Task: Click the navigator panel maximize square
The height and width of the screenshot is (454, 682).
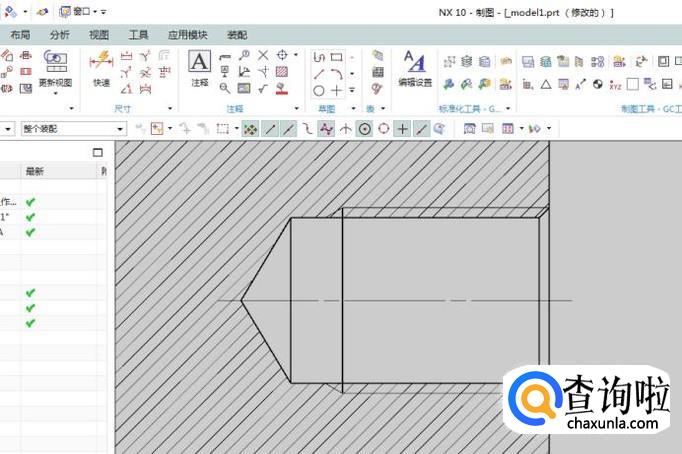Action: [98, 153]
